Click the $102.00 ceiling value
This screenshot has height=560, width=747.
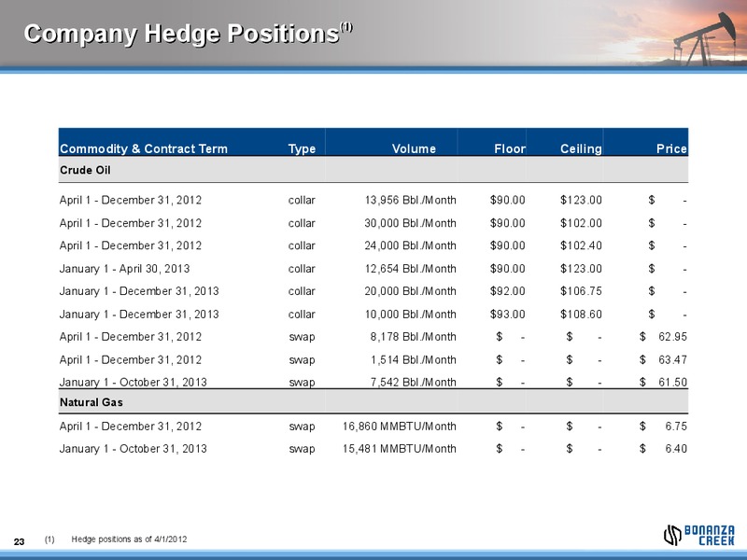[581, 223]
